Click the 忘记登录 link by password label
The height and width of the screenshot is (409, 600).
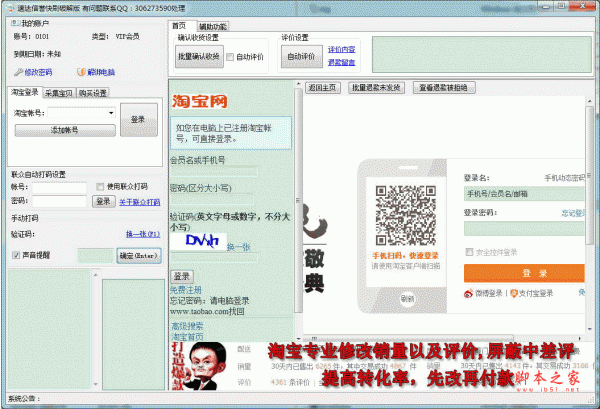tap(573, 213)
